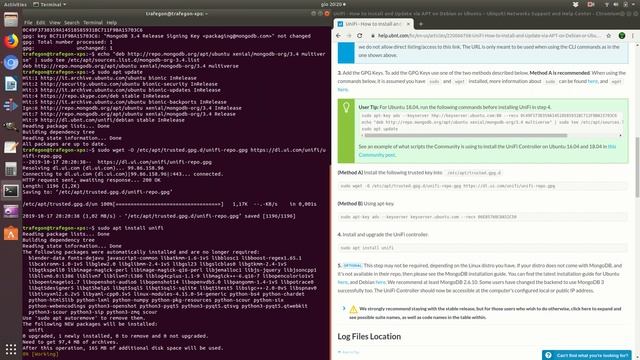Open a new browser tab

[421, 24]
